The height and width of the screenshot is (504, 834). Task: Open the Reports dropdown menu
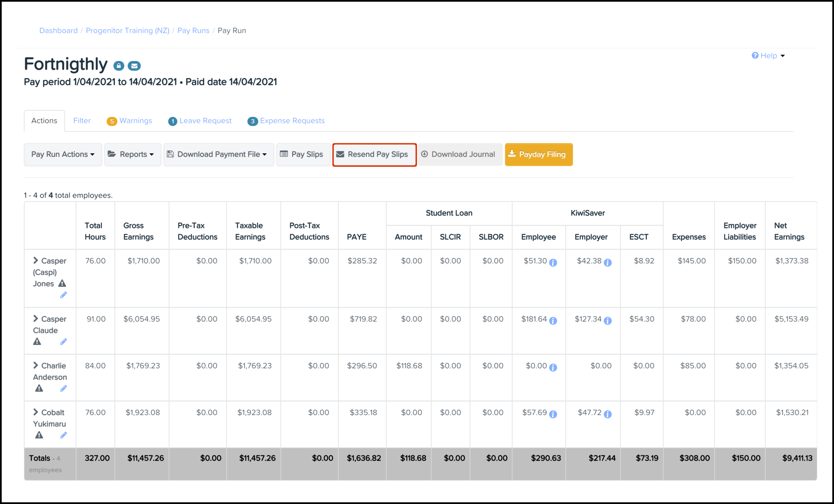(132, 154)
